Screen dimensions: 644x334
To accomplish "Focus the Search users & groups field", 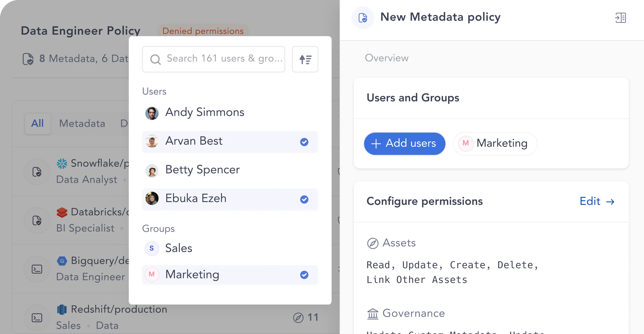I will (x=213, y=59).
